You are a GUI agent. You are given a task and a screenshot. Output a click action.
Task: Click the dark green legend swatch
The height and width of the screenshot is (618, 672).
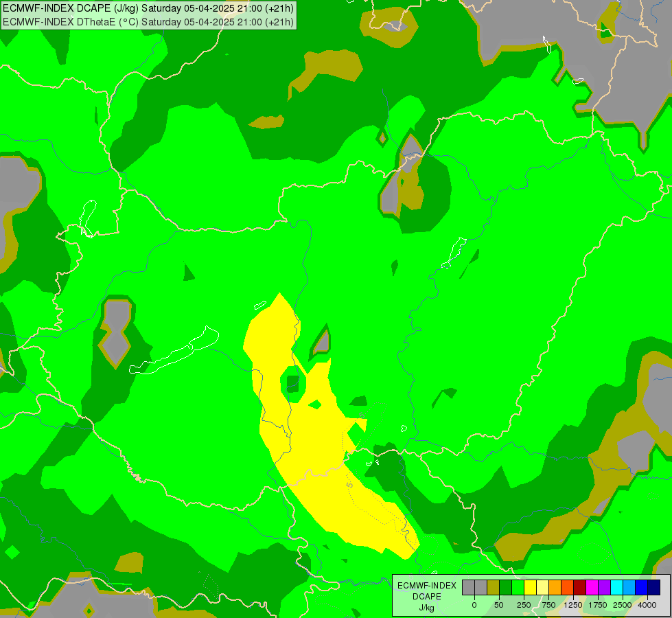[506, 587]
